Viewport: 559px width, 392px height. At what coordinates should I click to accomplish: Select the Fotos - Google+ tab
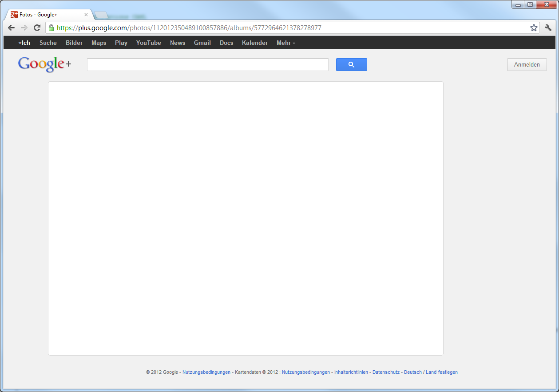coord(49,15)
